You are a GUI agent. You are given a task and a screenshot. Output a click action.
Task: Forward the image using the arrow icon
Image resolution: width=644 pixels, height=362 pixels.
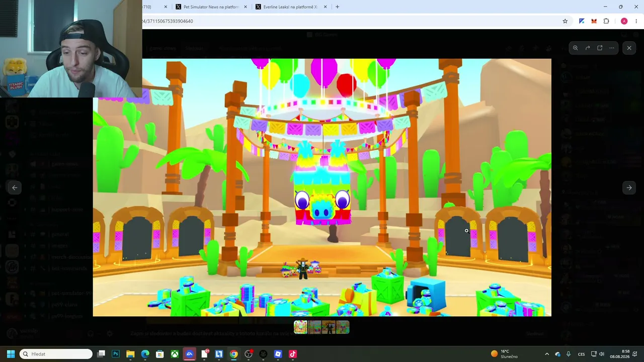[588, 48]
